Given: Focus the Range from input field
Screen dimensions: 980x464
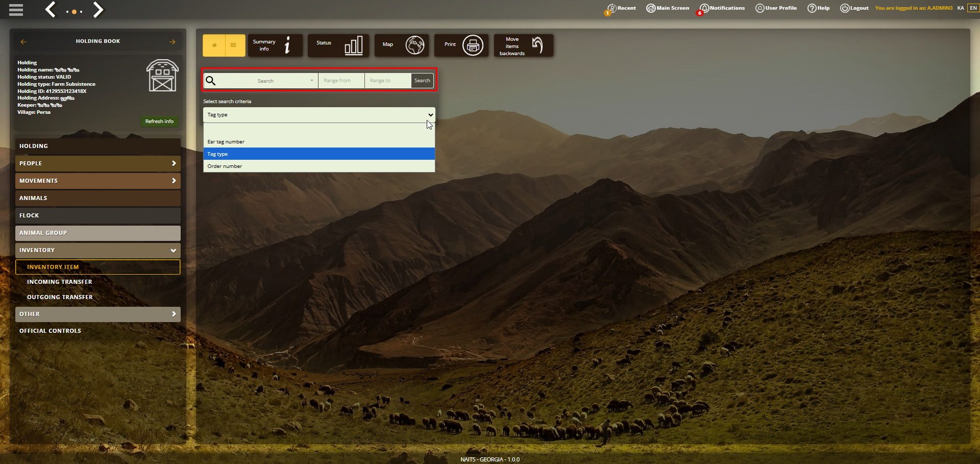Looking at the screenshot, I should 341,81.
